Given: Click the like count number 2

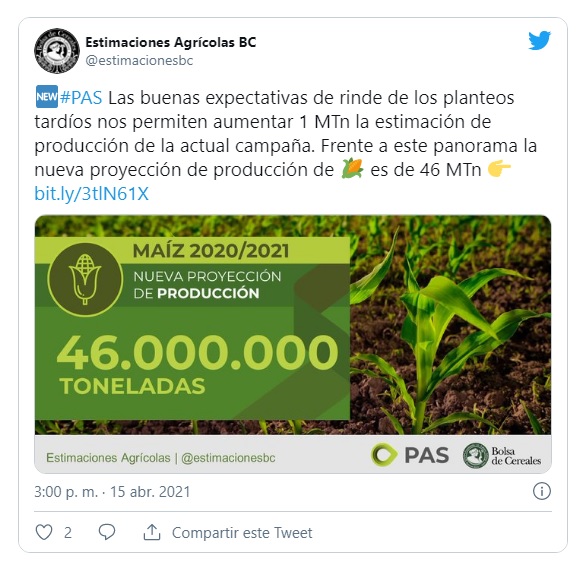Looking at the screenshot, I should coord(68,533).
